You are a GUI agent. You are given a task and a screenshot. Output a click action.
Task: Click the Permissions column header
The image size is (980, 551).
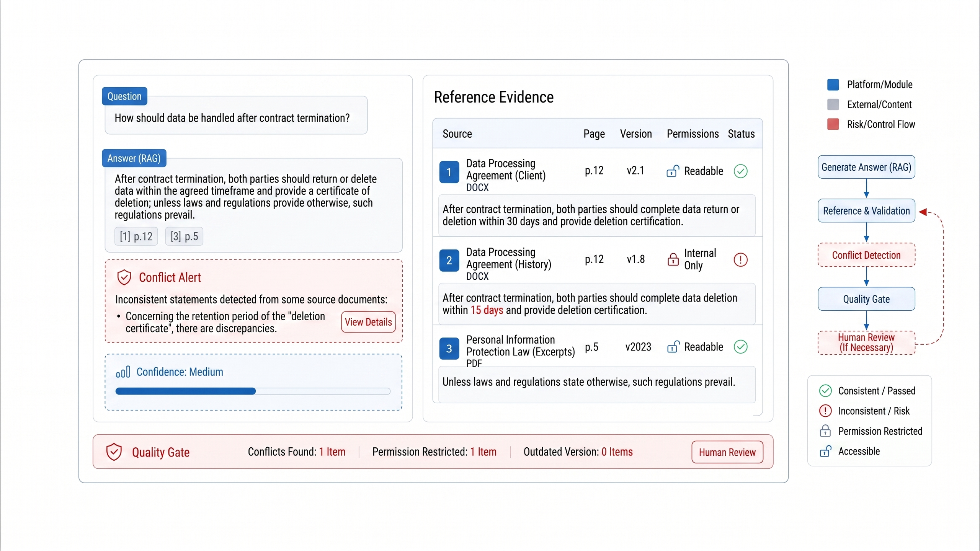[x=693, y=134]
